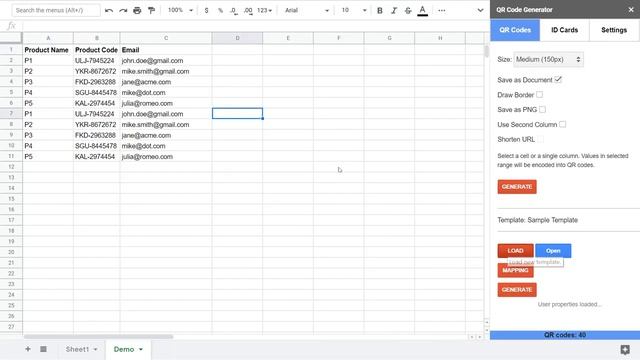Click the upper GENERATE button
The height and width of the screenshot is (360, 640).
tap(517, 187)
